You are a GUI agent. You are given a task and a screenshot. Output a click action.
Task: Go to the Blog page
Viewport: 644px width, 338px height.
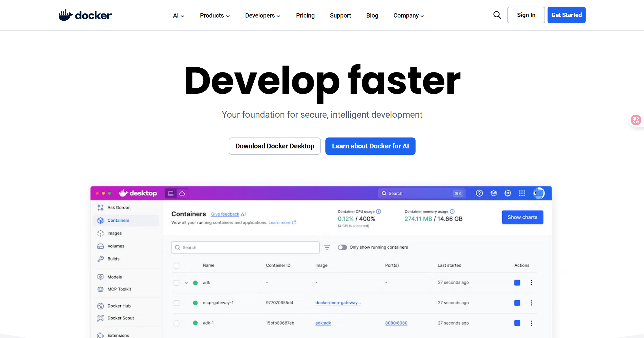pos(372,16)
